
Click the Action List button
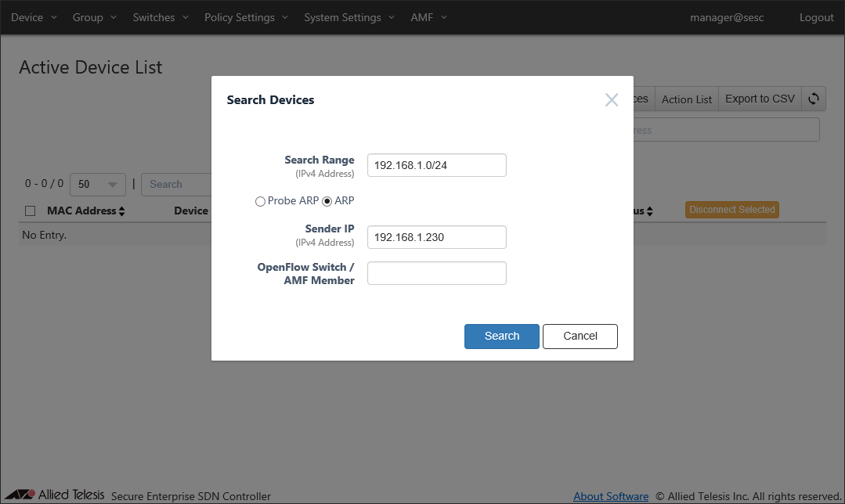[x=687, y=99]
